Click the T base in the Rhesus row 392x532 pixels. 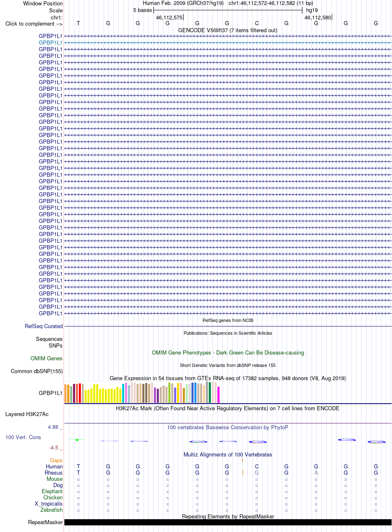tap(78, 473)
